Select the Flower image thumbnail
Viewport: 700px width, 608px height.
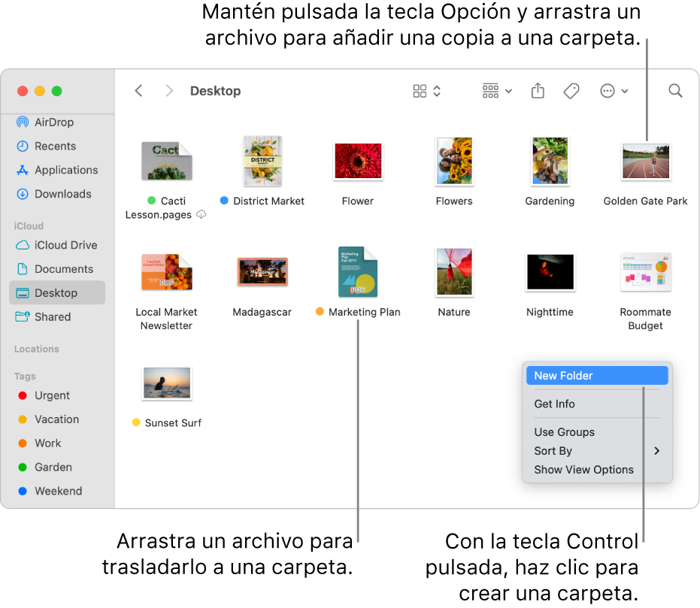point(358,161)
